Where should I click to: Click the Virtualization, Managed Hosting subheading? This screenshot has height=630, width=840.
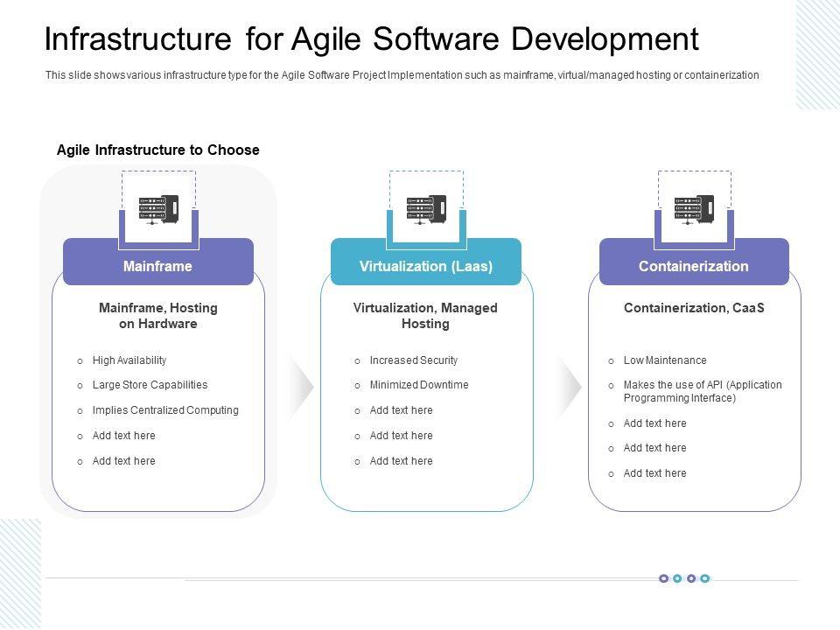pos(425,316)
